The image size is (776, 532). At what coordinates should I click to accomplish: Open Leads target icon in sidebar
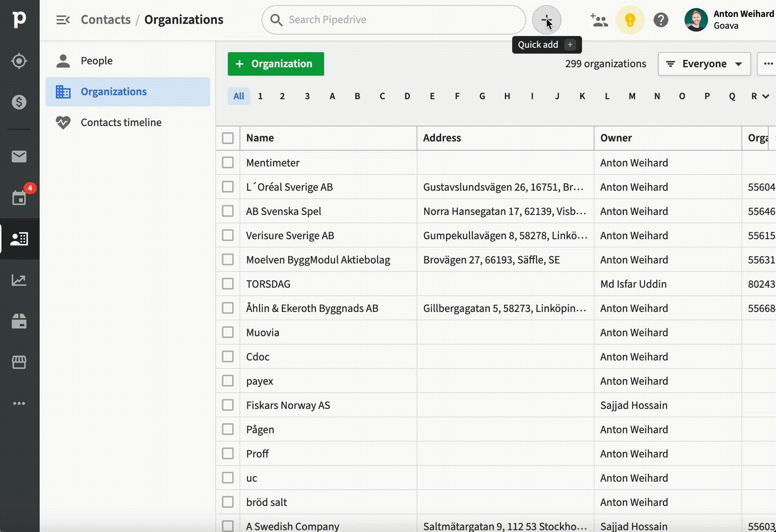pyautogui.click(x=19, y=61)
